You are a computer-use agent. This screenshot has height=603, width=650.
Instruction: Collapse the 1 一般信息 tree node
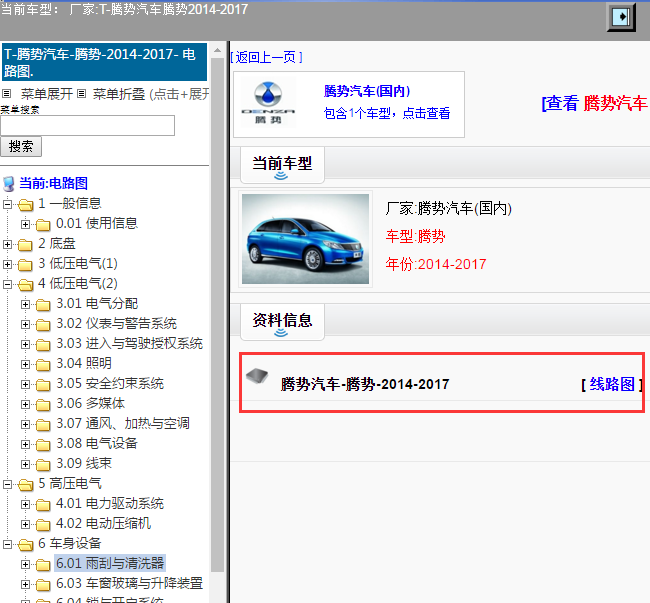pyautogui.click(x=7, y=204)
